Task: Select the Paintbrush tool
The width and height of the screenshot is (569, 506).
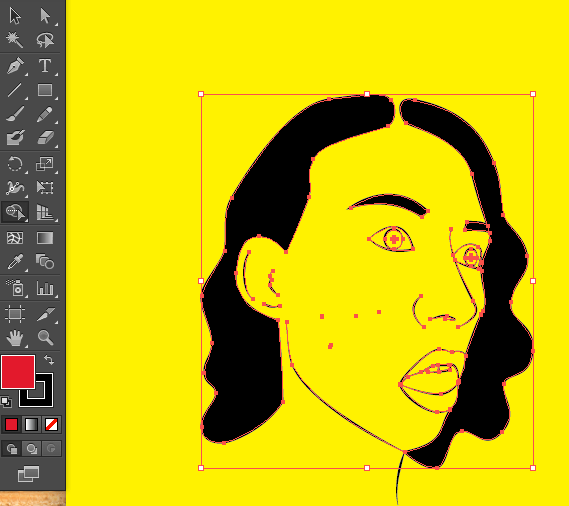Action: click(15, 114)
